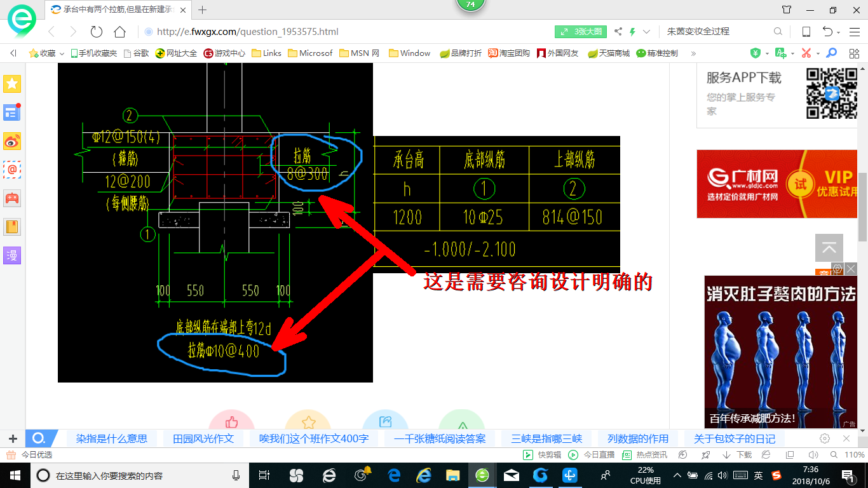Screen dimensions: 868x488
Task: Expand the hidden bookmarks » chevron
Action: 693,53
